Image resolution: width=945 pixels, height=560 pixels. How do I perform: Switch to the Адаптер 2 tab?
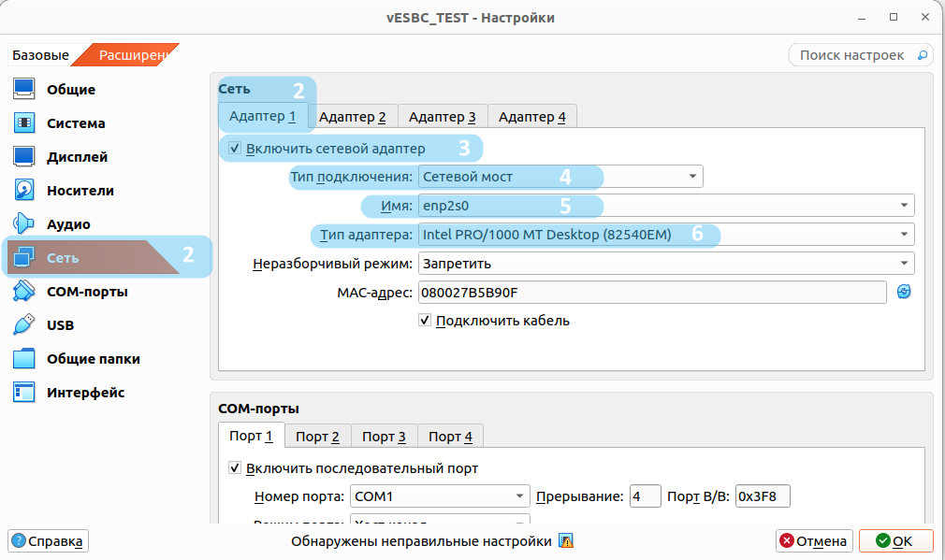pyautogui.click(x=352, y=117)
